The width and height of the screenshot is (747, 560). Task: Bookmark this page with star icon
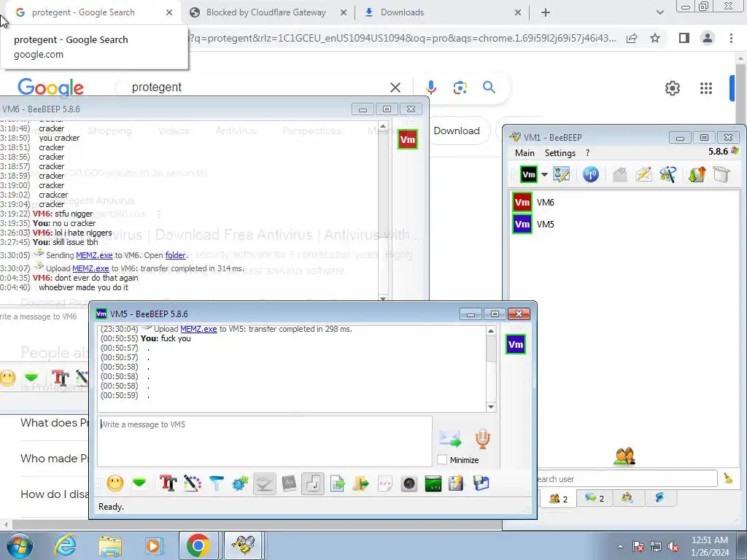point(655,38)
